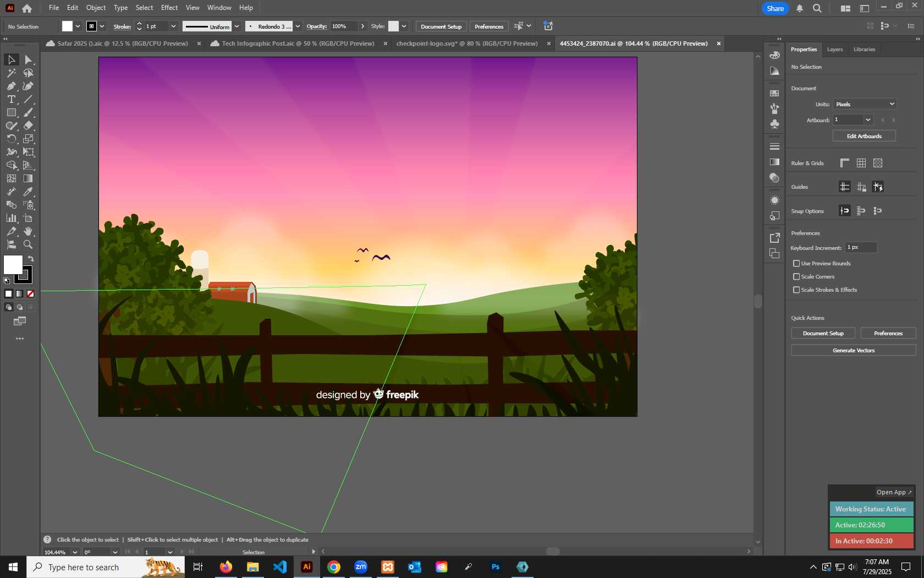Select the Shape Builder tool
924x578 pixels.
11,165
